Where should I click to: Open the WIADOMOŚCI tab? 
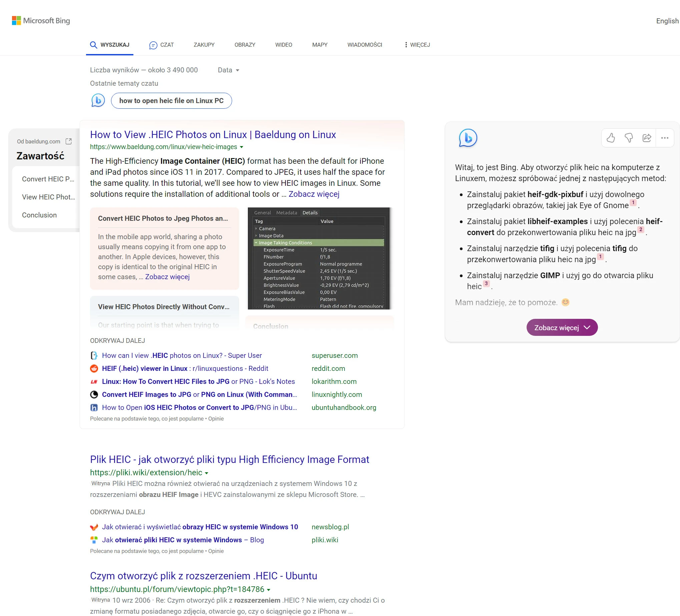click(x=365, y=45)
